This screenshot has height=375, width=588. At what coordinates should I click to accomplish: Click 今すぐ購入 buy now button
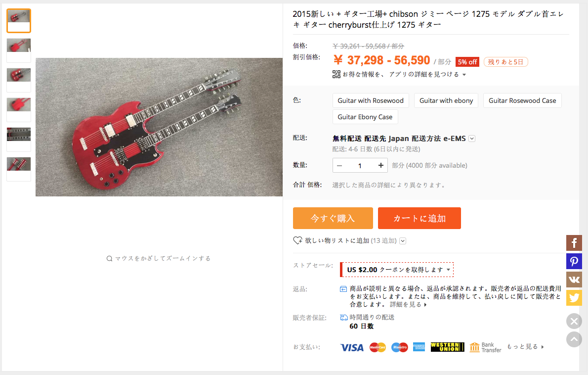click(x=333, y=218)
